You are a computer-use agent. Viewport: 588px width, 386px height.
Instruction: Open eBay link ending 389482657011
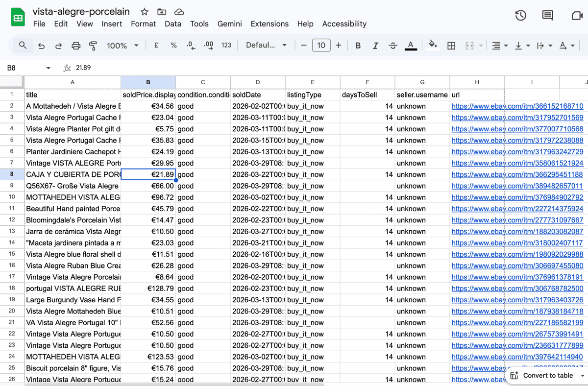pyautogui.click(x=517, y=186)
